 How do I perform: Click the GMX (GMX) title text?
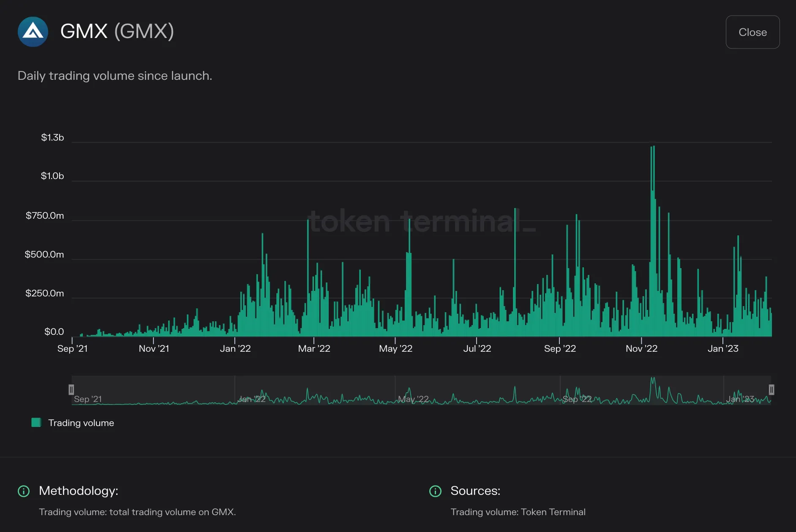coord(117,31)
